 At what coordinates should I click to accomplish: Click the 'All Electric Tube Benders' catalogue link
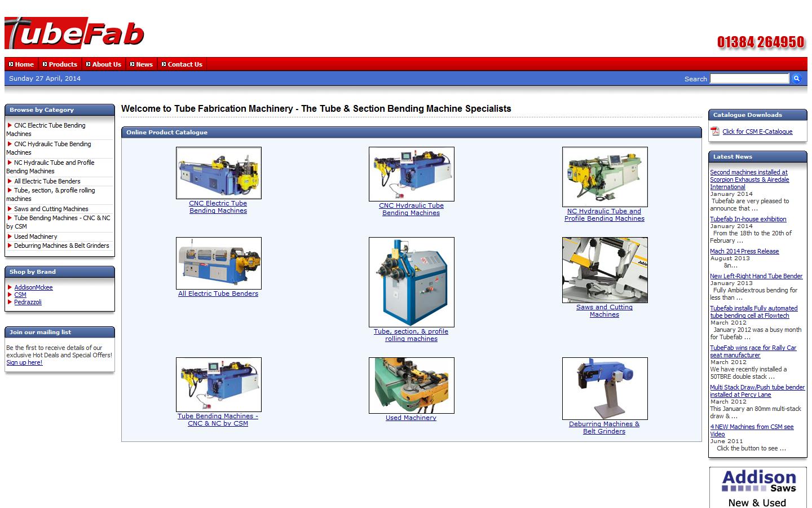point(218,294)
